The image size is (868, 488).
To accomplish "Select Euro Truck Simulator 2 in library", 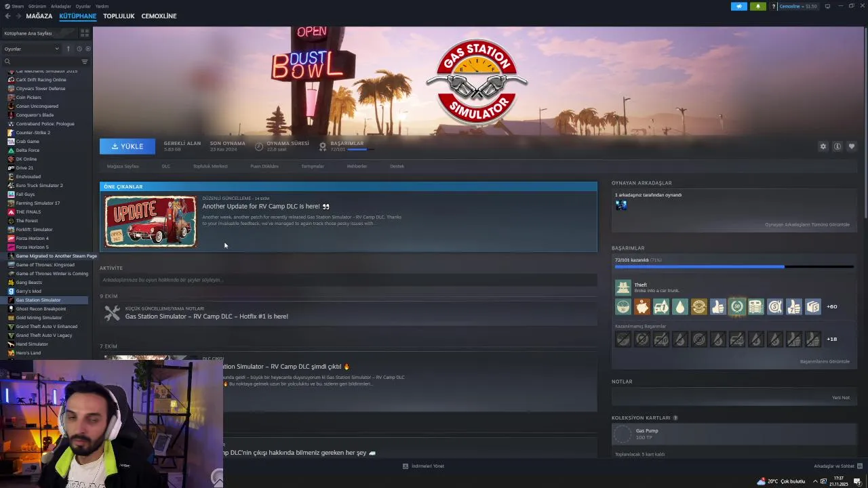I will (x=39, y=186).
